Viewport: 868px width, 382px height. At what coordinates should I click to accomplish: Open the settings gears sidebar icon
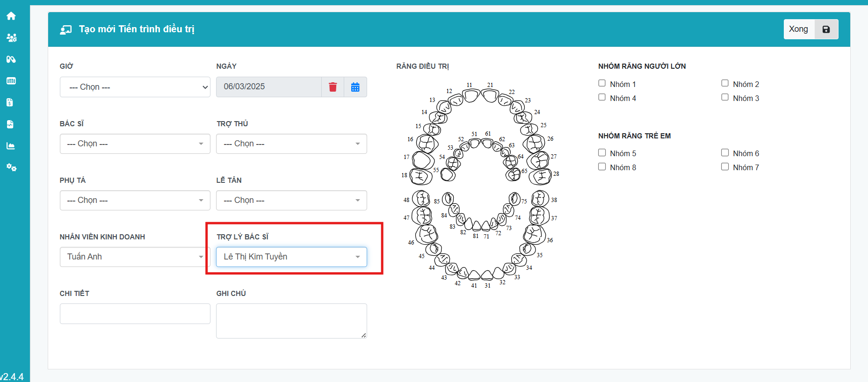pos(11,167)
